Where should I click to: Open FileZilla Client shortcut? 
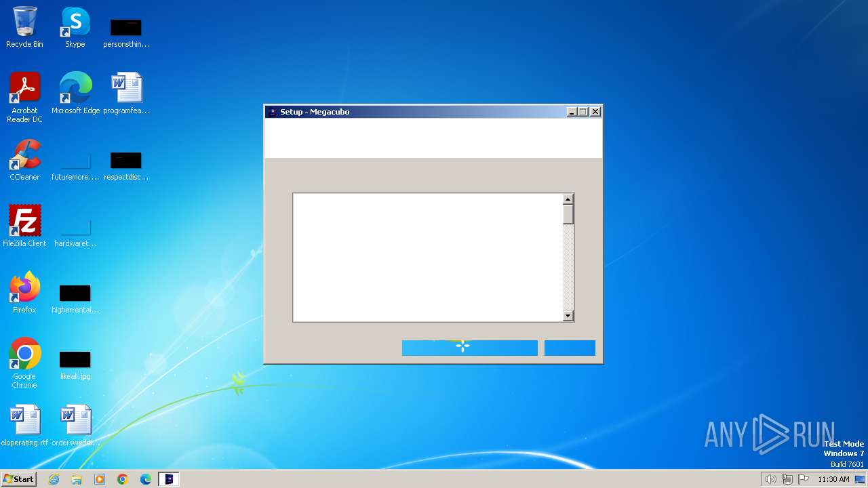[x=24, y=226]
